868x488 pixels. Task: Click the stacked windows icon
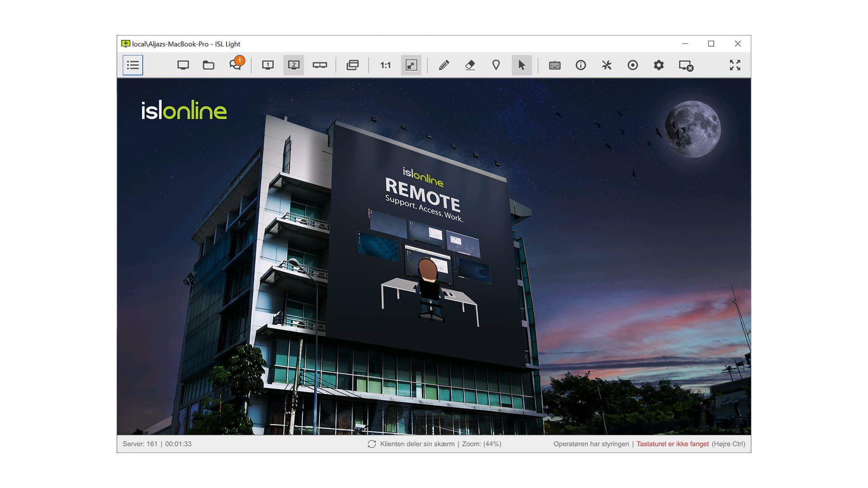click(x=353, y=65)
